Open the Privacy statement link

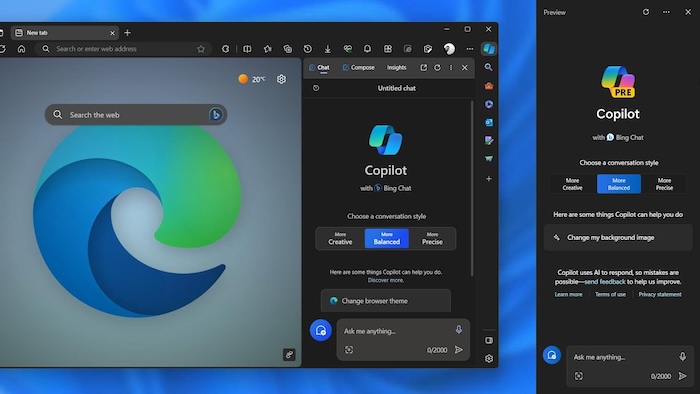pyautogui.click(x=660, y=294)
